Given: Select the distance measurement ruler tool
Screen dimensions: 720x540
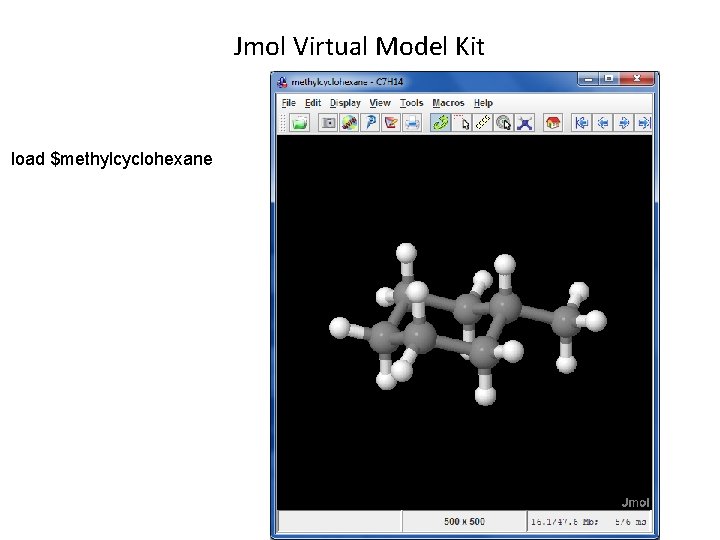Looking at the screenshot, I should pos(483,123).
